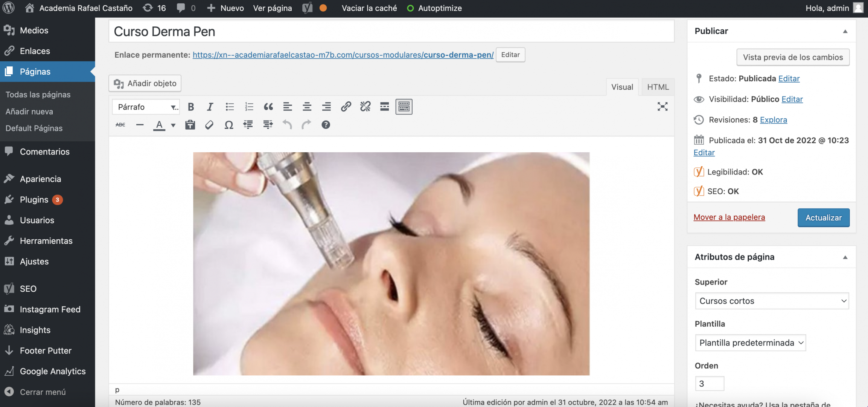The height and width of the screenshot is (407, 868).
Task: Apply blockquote formatting
Action: point(268,107)
